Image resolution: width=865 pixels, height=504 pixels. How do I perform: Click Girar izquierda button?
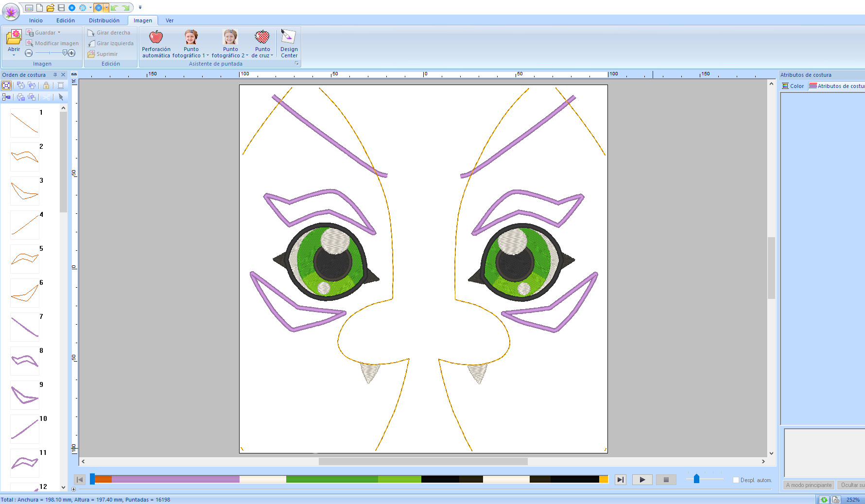tap(110, 43)
